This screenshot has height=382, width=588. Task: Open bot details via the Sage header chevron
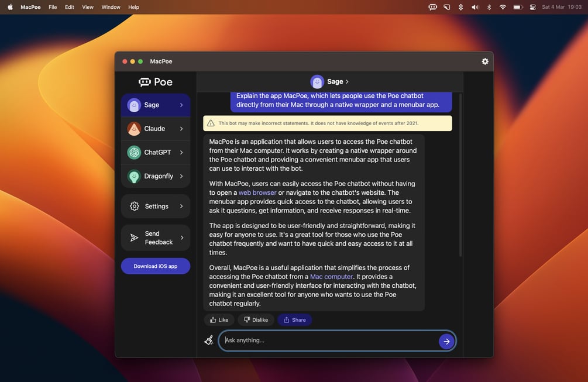tap(347, 82)
